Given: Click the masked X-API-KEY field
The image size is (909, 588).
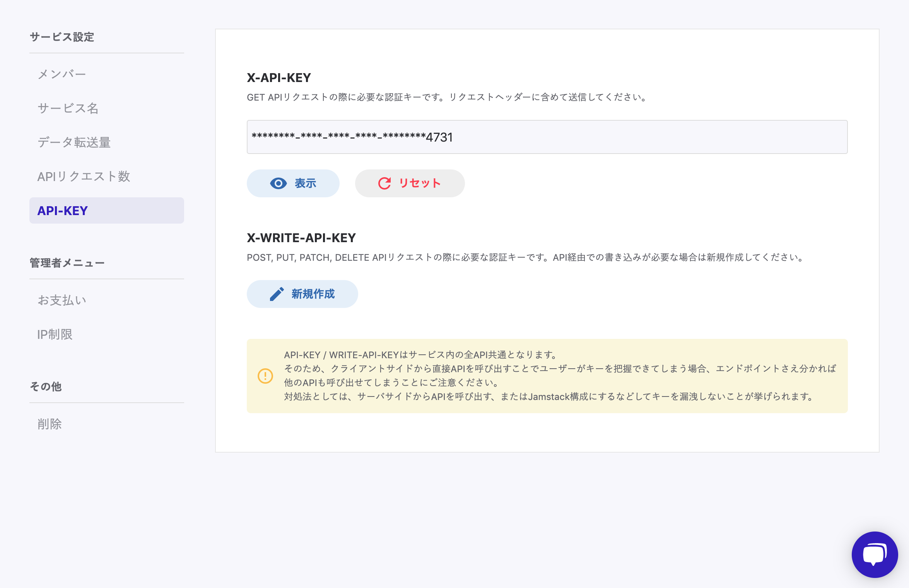Looking at the screenshot, I should tap(547, 137).
